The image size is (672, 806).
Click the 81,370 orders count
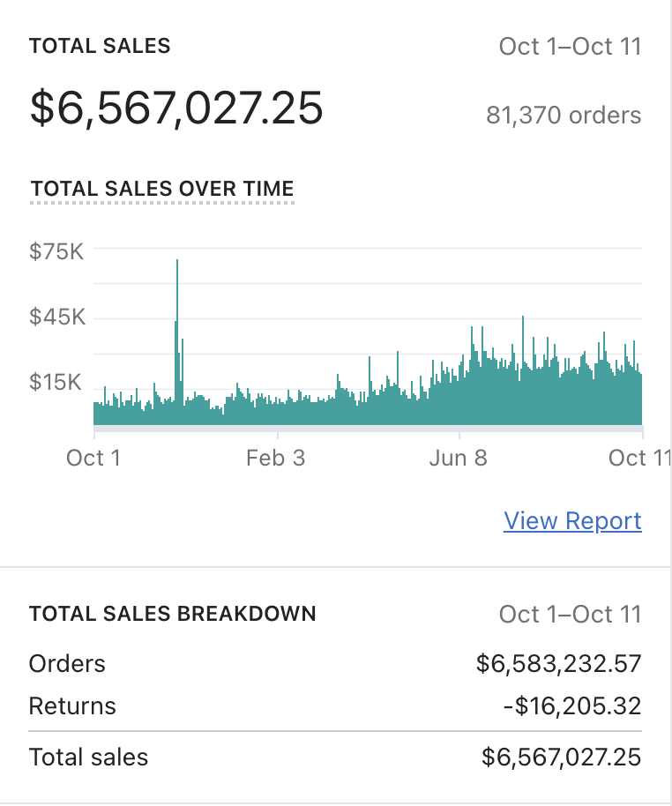[x=564, y=115]
